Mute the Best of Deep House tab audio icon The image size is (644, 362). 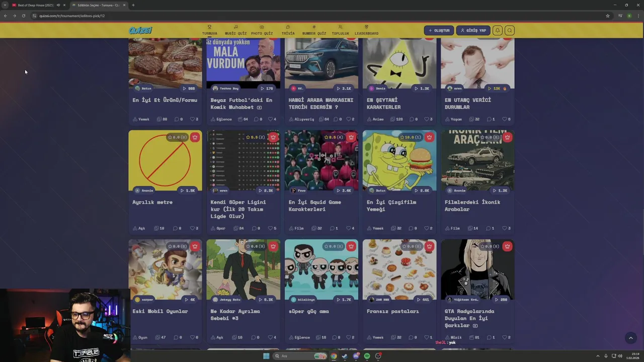pyautogui.click(x=58, y=5)
